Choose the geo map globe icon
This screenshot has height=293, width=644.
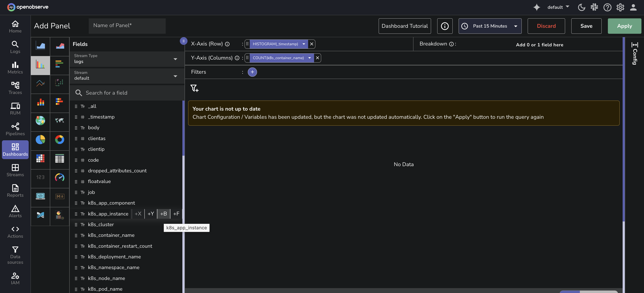40,121
